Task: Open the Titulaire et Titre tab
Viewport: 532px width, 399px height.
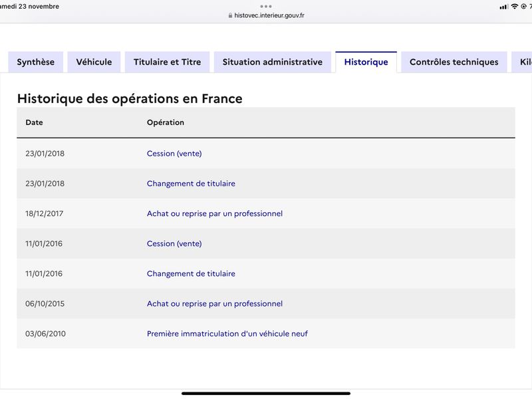Action: tap(168, 62)
